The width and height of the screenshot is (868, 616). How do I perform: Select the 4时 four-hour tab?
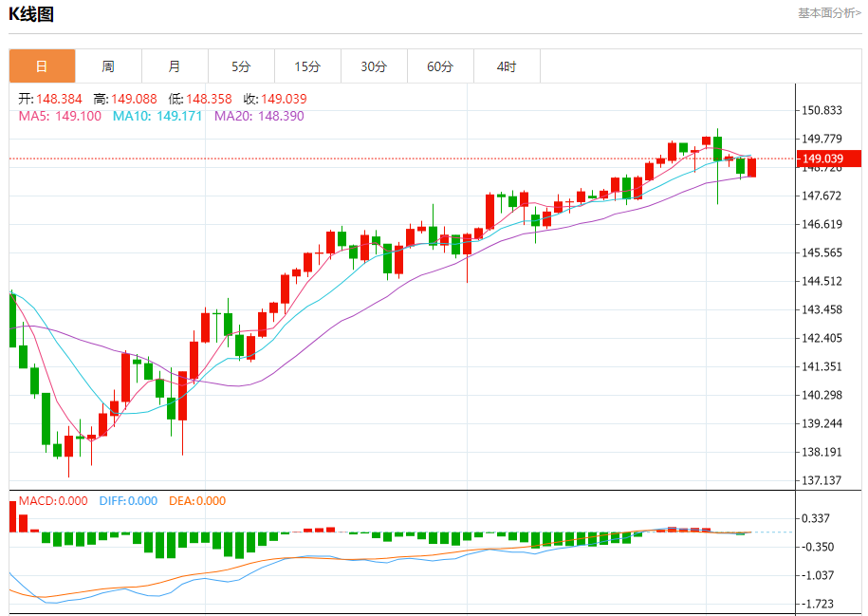tap(507, 66)
